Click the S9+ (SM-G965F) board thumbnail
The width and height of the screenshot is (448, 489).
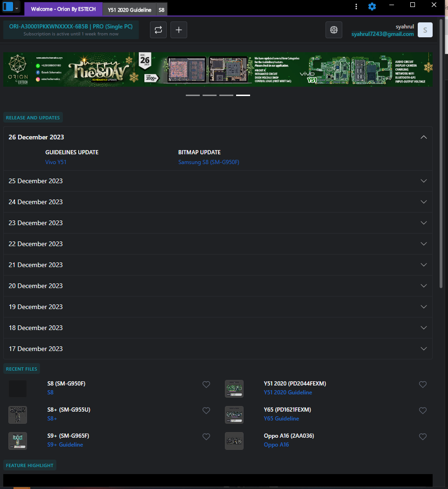18,441
